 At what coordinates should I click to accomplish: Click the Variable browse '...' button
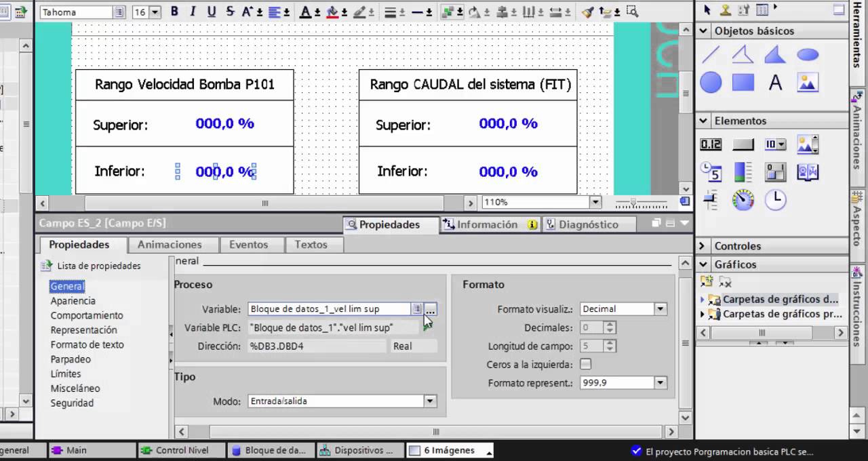431,309
